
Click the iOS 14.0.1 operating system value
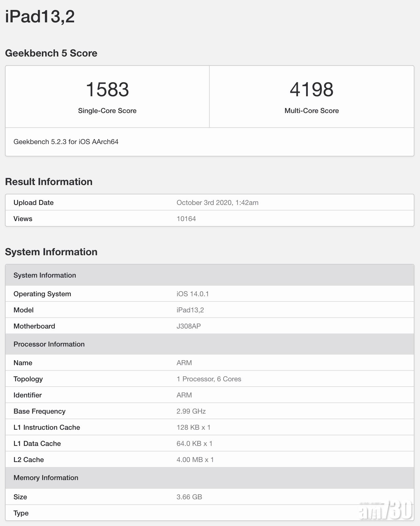(192, 294)
